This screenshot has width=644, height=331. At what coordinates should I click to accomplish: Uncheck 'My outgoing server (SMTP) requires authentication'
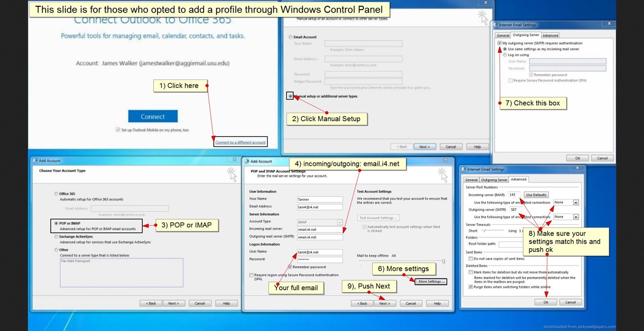point(499,43)
